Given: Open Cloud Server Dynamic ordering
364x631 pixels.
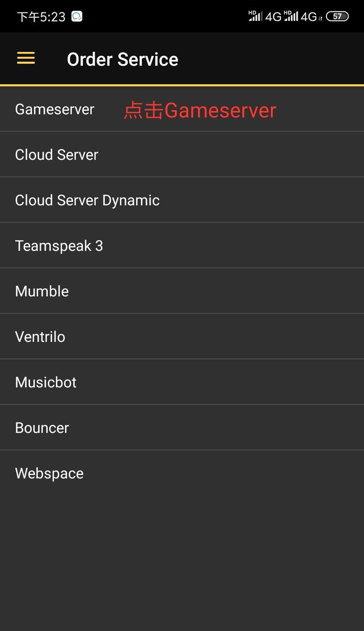Looking at the screenshot, I should (x=182, y=200).
